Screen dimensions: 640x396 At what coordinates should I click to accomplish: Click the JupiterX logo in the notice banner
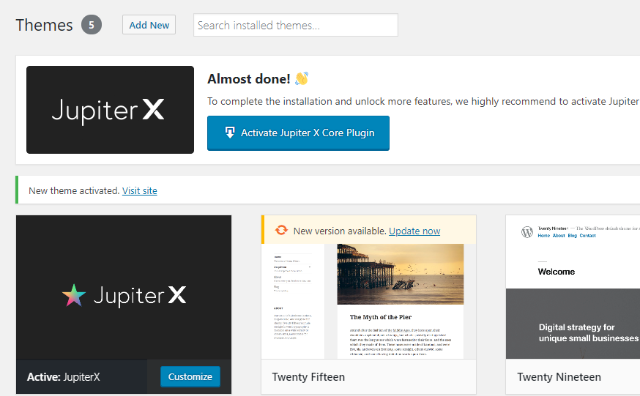(110, 110)
